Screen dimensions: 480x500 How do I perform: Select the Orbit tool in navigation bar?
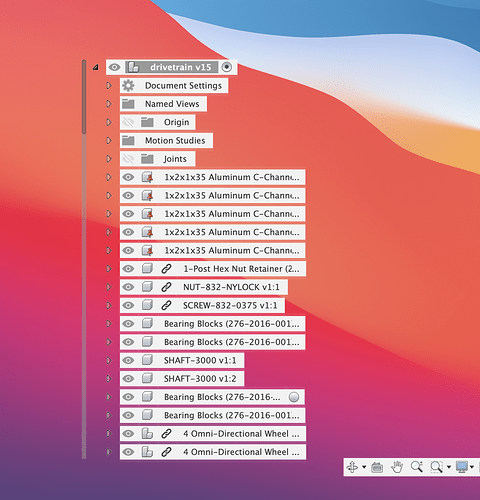tap(352, 467)
